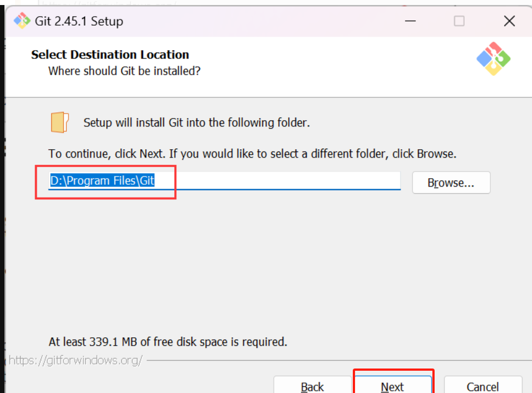532x393 pixels.
Task: Proceed with the Next button
Action: (392, 386)
